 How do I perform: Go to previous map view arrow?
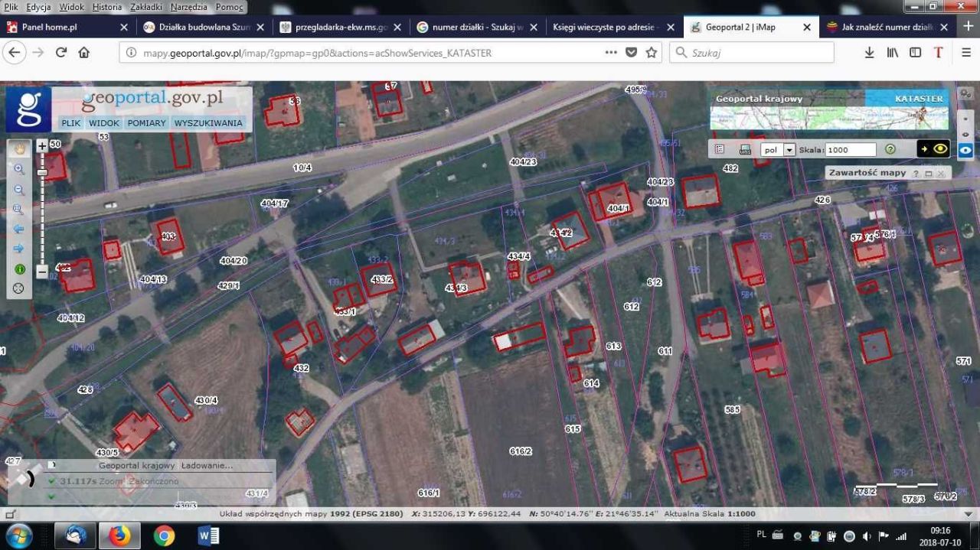(x=19, y=229)
